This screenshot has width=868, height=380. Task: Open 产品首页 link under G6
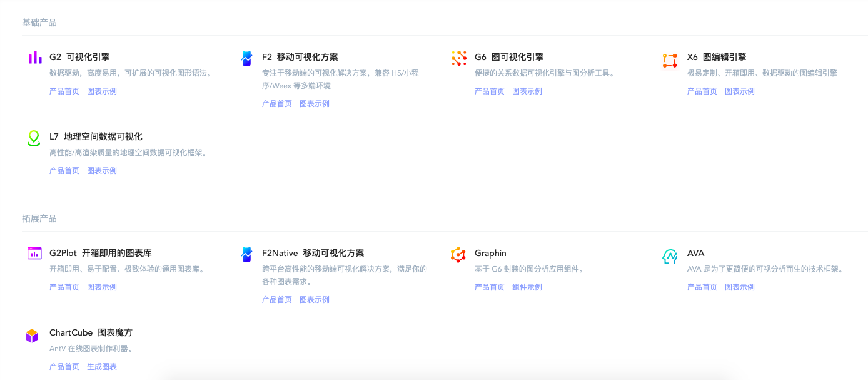pos(490,91)
